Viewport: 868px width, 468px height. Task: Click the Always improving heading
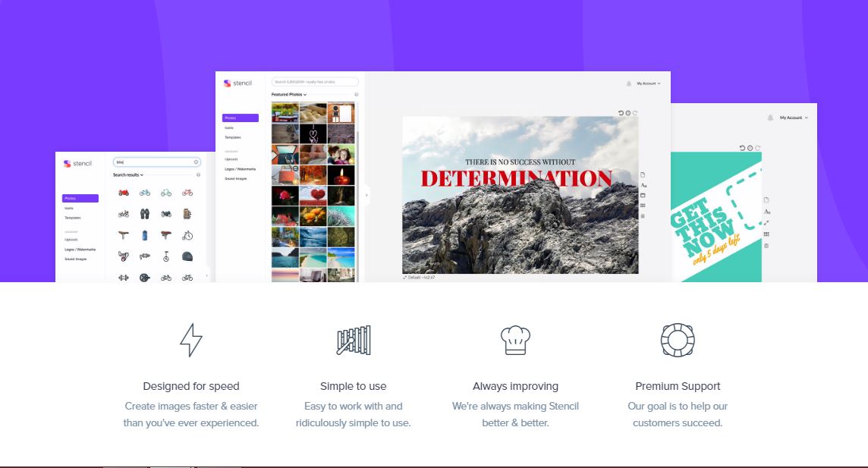(x=515, y=386)
